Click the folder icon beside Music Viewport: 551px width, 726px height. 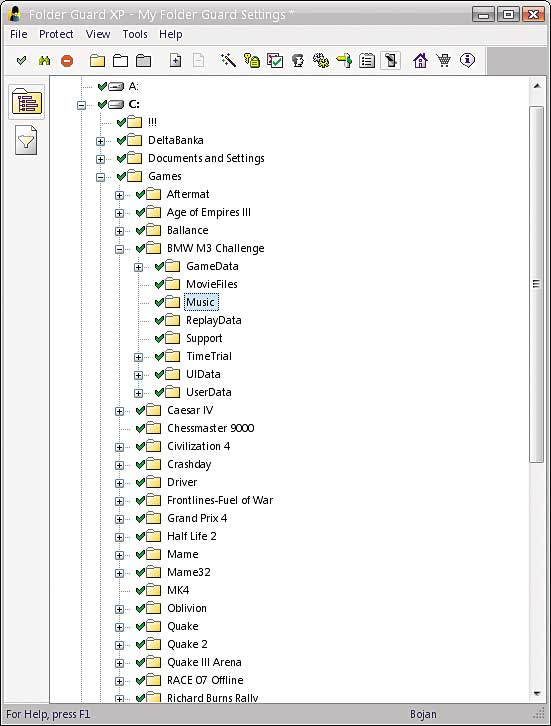pyautogui.click(x=172, y=302)
